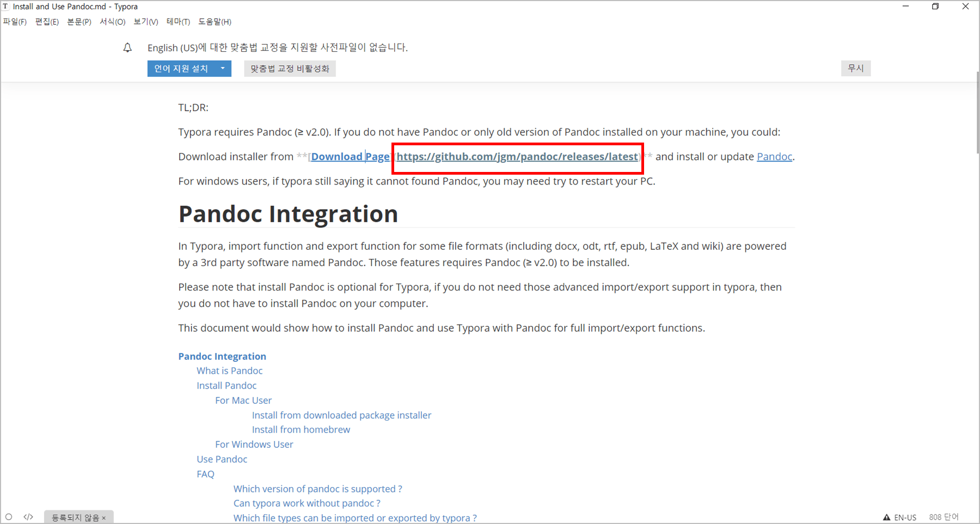Open the 도움말(H) menu
Viewport: 980px width, 524px height.
[x=215, y=22]
